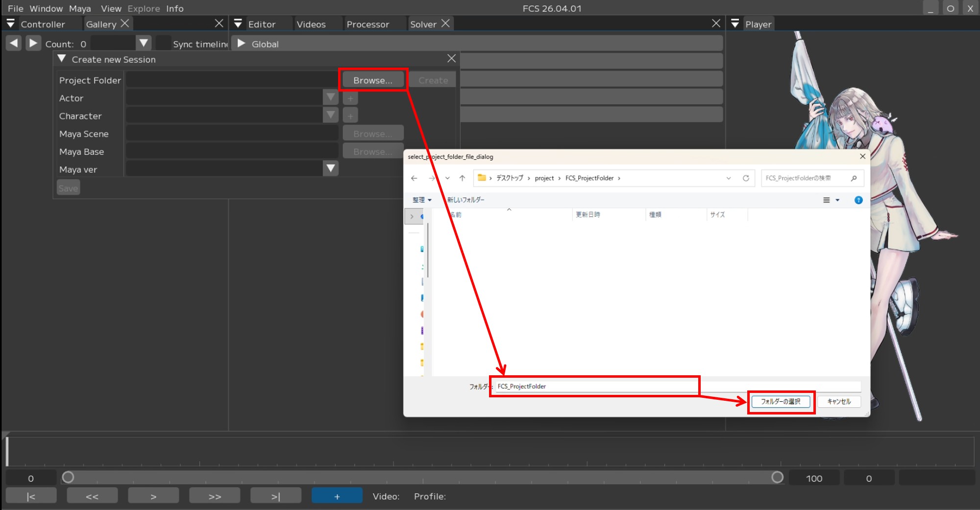980x510 pixels.
Task: Refresh the folder listing in dialog
Action: 746,178
